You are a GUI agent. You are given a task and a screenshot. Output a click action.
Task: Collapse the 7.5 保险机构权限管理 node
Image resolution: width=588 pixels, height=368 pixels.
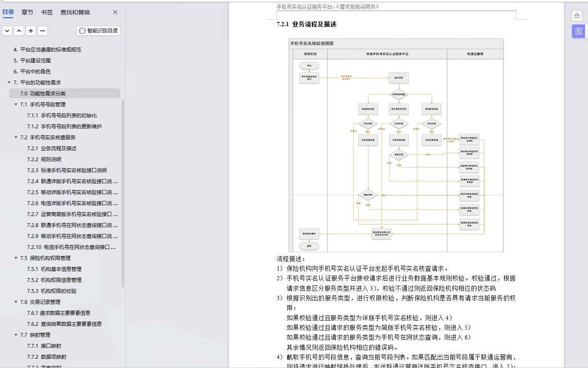(x=16, y=258)
